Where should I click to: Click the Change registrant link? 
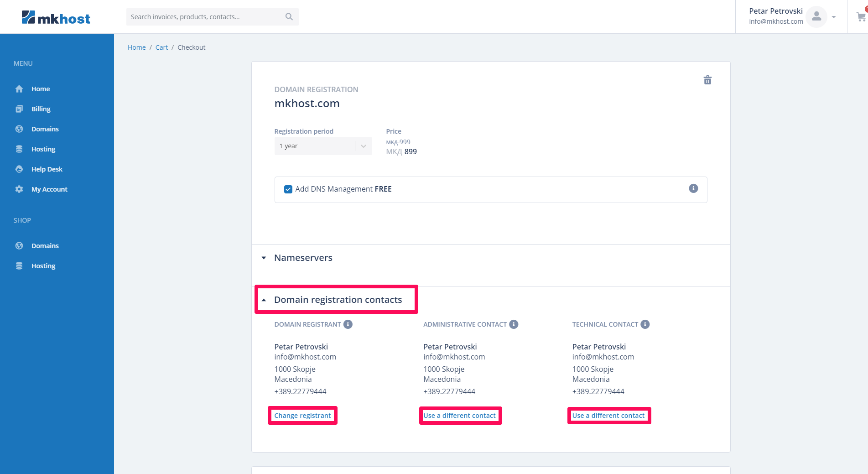tap(302, 416)
